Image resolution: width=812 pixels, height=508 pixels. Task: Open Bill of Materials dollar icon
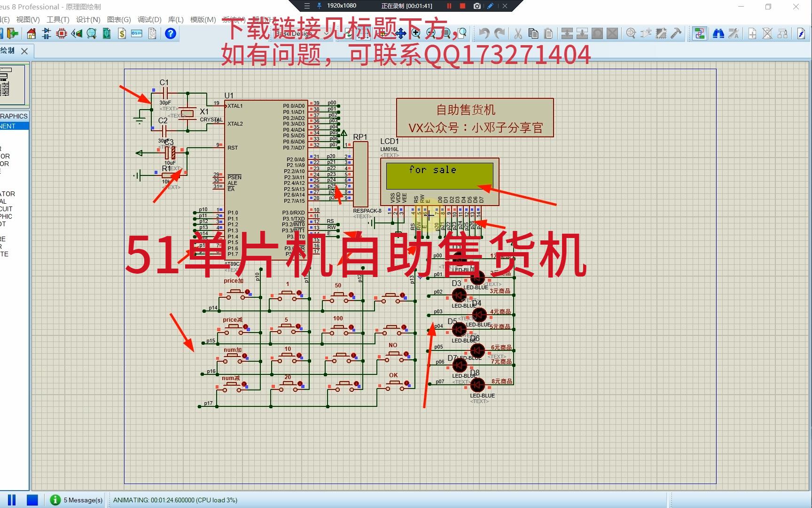point(122,33)
